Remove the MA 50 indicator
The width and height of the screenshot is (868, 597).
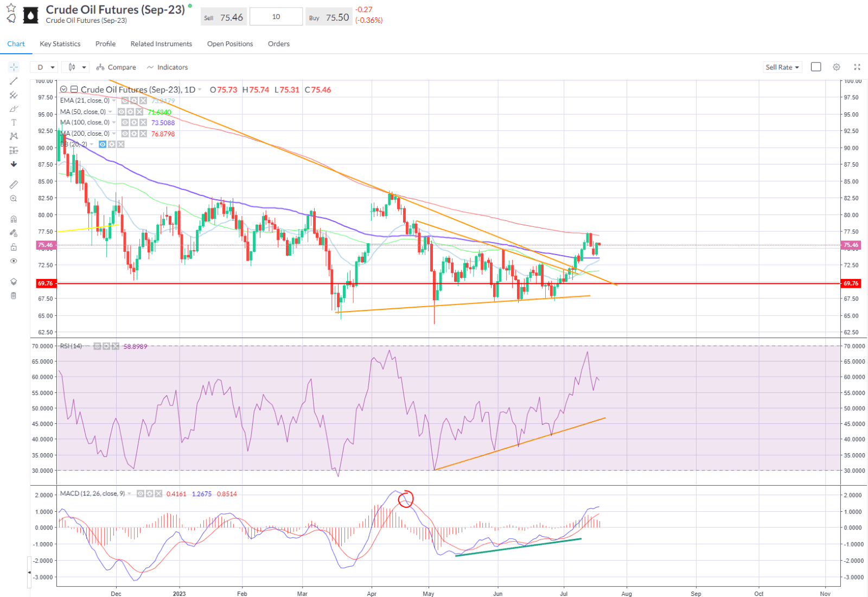coord(139,112)
